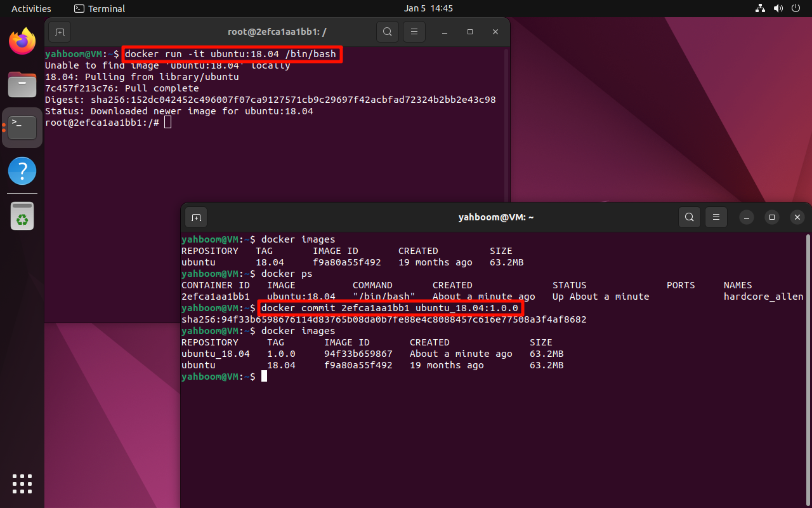Click the root@2efca1aa1bb1:/# prompt
This screenshot has height=508, width=812.
click(x=102, y=123)
